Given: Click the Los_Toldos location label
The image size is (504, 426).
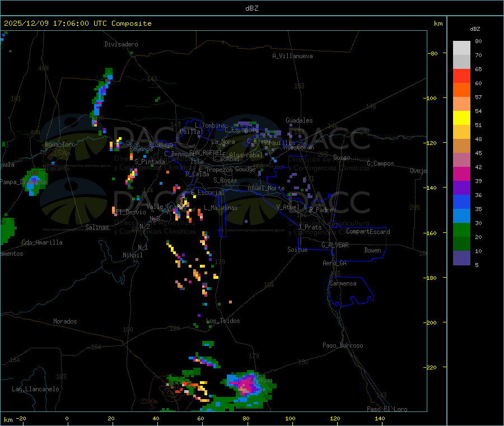Looking at the screenshot, I should pos(223,321).
